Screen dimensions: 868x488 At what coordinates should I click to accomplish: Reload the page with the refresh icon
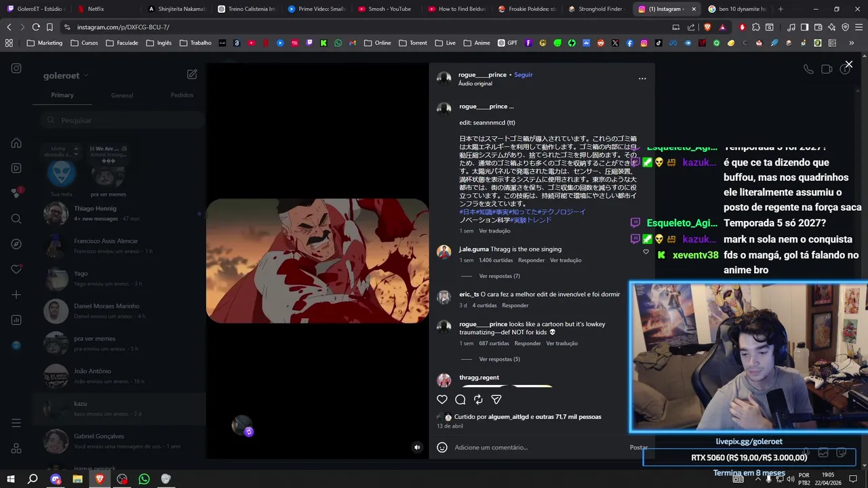pyautogui.click(x=36, y=27)
